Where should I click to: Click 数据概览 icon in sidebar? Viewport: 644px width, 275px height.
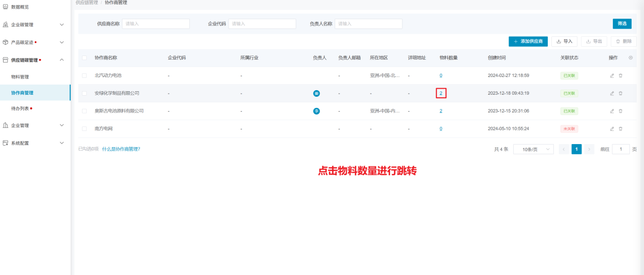(x=6, y=7)
